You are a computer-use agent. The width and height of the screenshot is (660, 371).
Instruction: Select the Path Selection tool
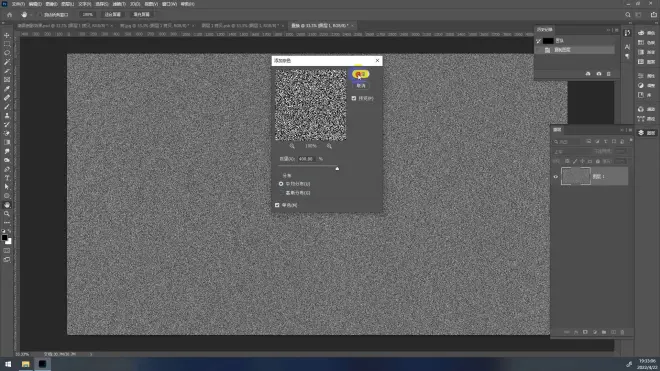click(x=7, y=187)
